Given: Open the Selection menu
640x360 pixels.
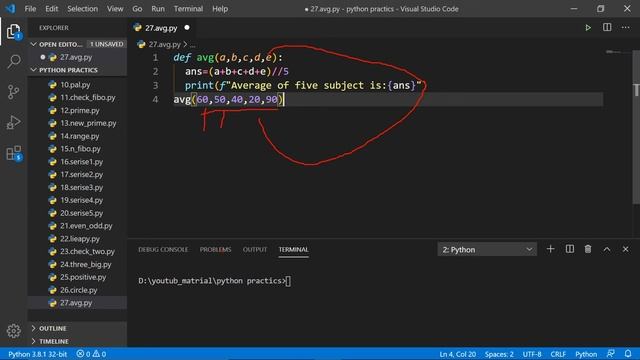Looking at the screenshot, I should click(x=82, y=9).
